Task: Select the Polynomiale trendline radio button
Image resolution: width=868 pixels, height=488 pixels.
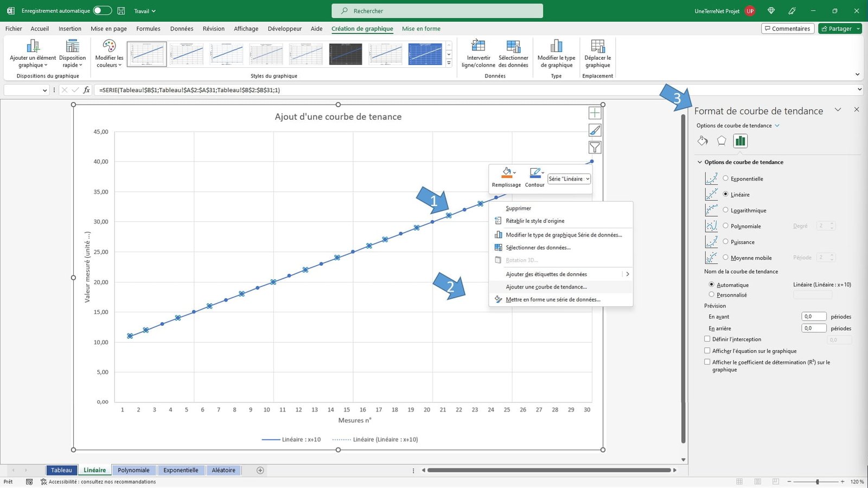Action: point(726,226)
